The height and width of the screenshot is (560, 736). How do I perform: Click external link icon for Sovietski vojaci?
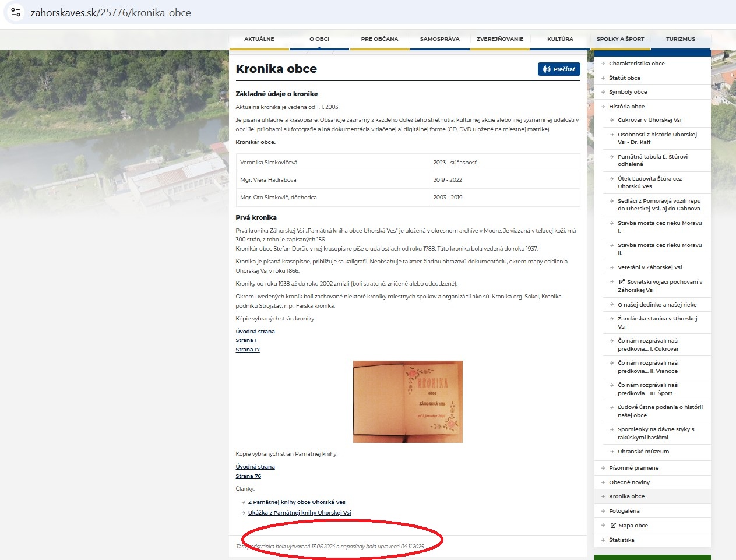tap(622, 282)
